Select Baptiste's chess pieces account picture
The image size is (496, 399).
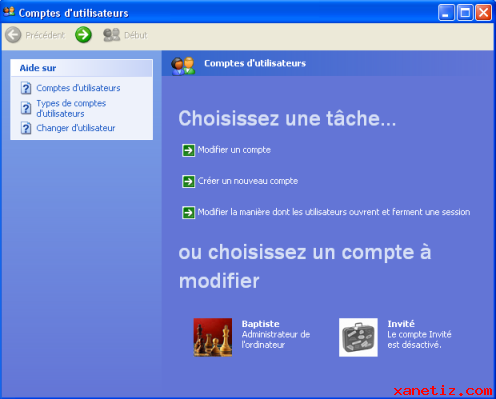(213, 337)
